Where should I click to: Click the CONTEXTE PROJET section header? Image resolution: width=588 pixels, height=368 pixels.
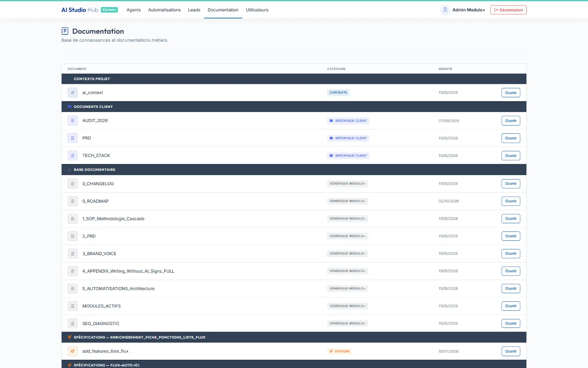pyautogui.click(x=294, y=79)
